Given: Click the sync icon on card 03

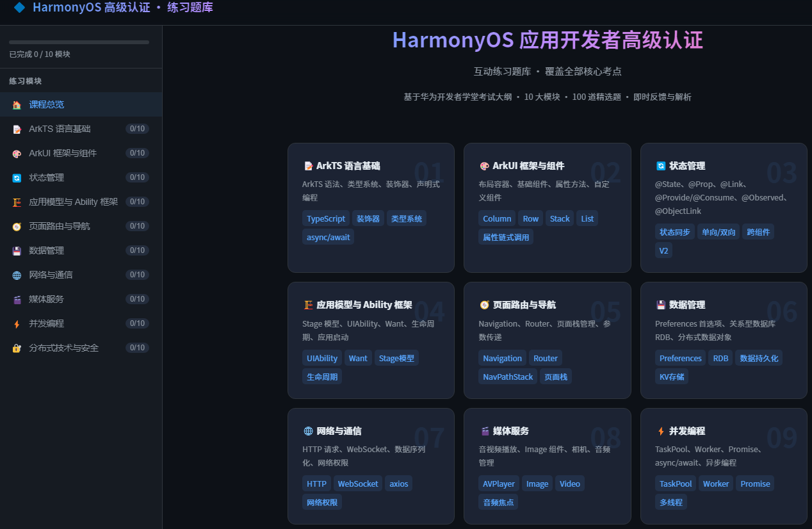Looking at the screenshot, I should pyautogui.click(x=661, y=166).
